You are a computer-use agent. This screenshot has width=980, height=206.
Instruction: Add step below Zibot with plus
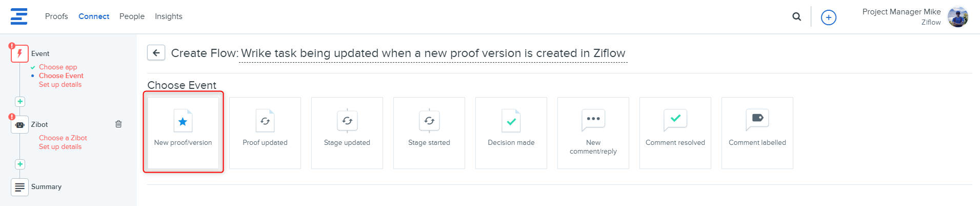pyautogui.click(x=20, y=164)
